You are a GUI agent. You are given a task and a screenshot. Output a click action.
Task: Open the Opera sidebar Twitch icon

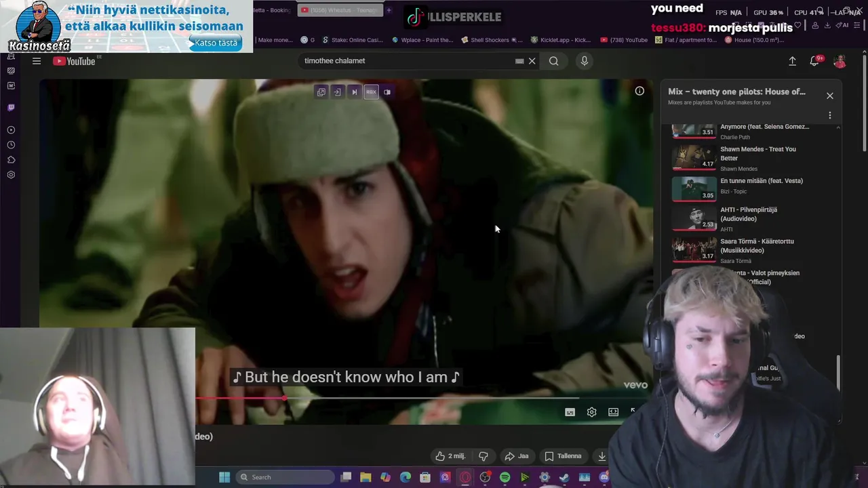(11, 108)
